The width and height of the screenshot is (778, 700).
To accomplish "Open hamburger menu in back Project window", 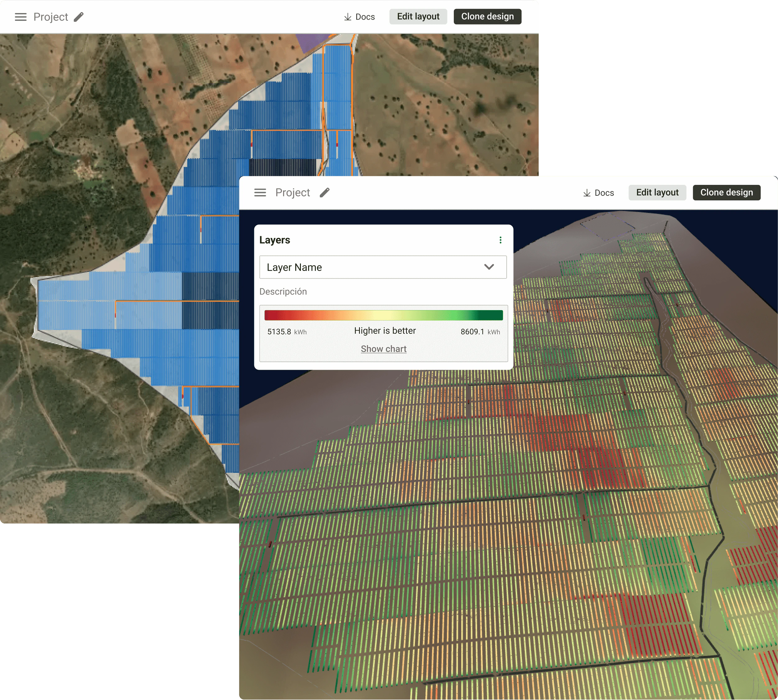I will (21, 17).
